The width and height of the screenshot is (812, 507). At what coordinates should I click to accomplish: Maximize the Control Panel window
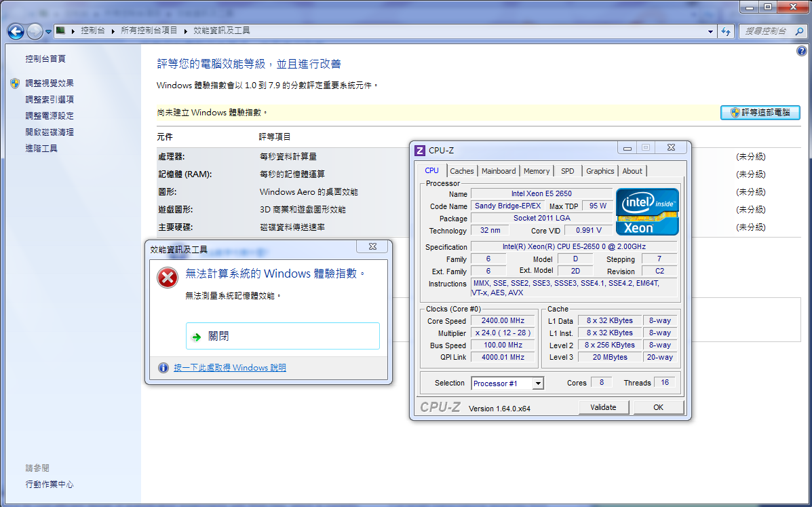point(767,7)
